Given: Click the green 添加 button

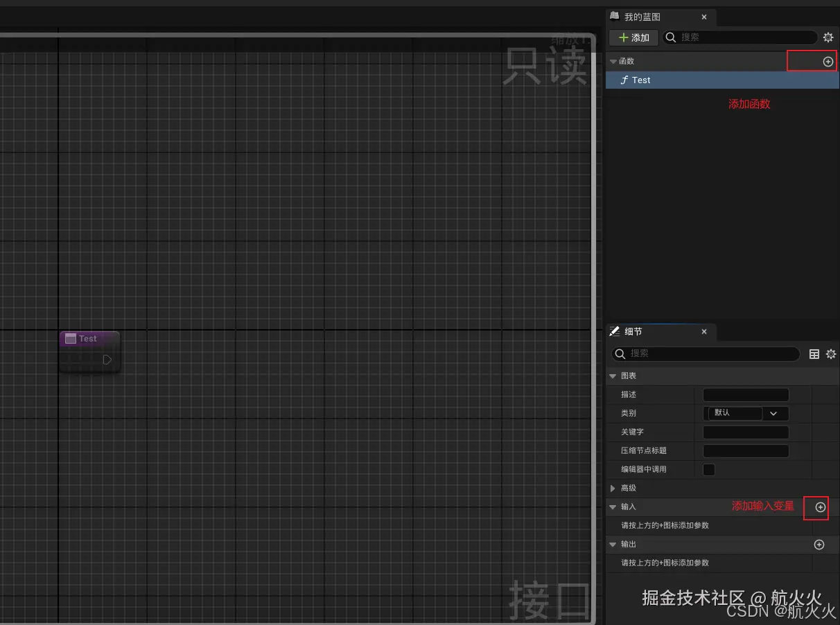Looking at the screenshot, I should click(x=633, y=37).
